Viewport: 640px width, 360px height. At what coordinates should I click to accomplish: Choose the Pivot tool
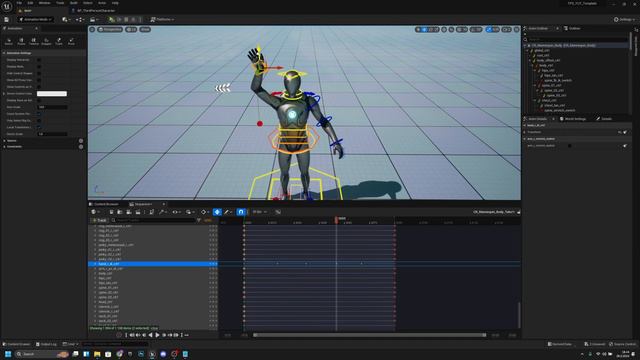click(71, 41)
